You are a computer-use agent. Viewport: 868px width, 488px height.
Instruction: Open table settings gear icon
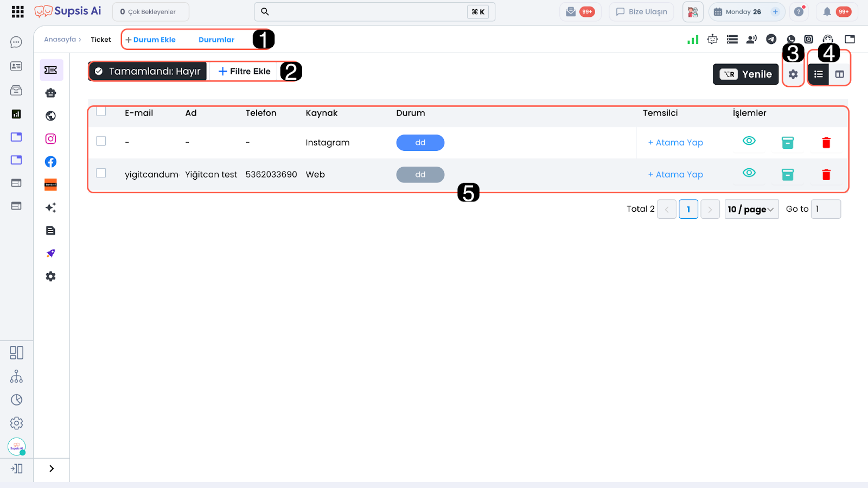coord(793,74)
